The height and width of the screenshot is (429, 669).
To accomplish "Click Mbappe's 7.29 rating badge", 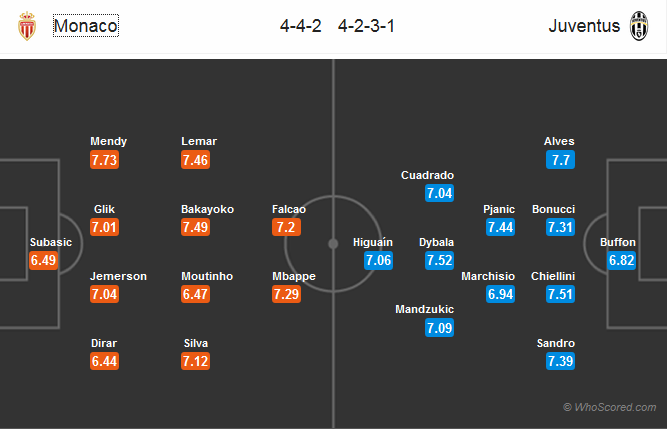I will [x=288, y=295].
